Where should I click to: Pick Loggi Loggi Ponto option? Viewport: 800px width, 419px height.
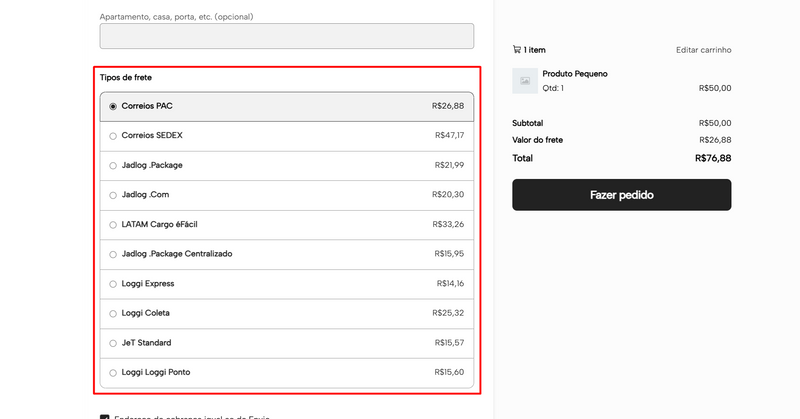point(287,373)
